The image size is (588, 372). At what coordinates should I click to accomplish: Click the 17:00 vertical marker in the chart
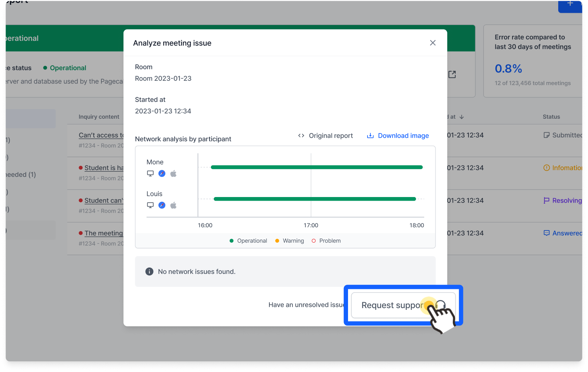[311, 185]
